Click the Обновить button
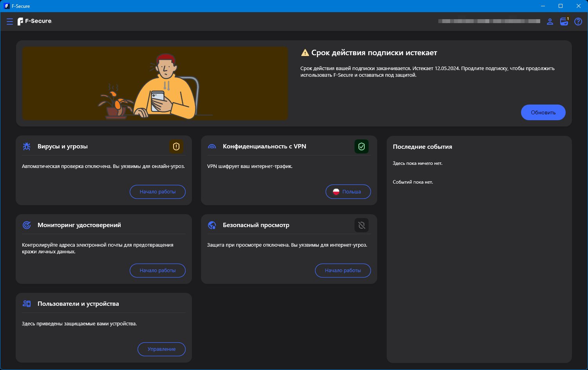The height and width of the screenshot is (370, 588). [543, 112]
